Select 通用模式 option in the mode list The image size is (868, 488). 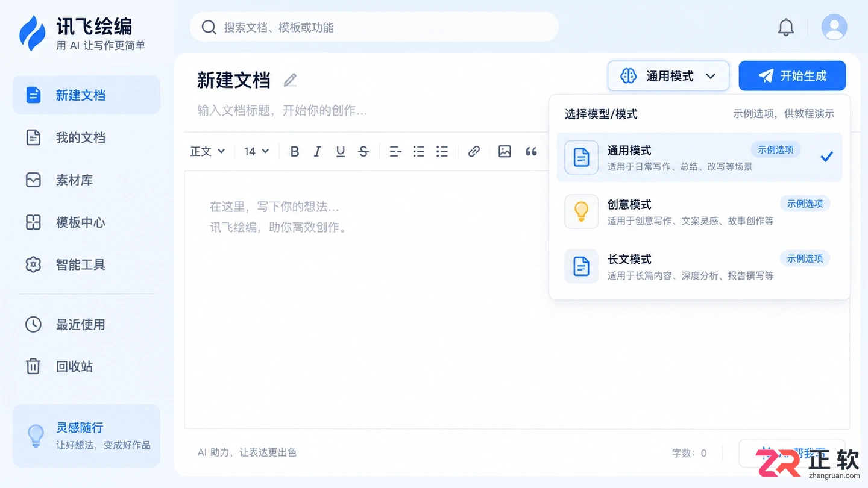tap(699, 157)
